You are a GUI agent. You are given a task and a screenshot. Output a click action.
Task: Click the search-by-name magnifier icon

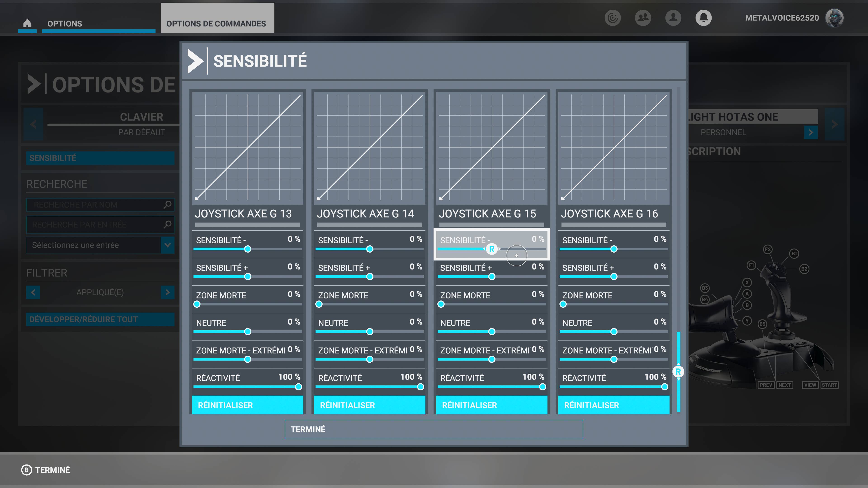click(x=167, y=204)
